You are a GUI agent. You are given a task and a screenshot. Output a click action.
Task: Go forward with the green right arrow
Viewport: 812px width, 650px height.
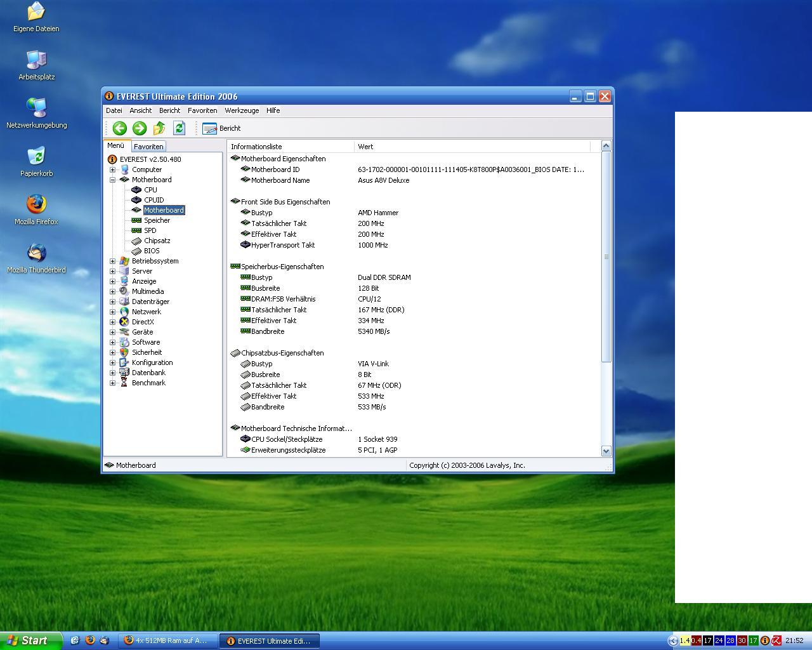tap(140, 128)
